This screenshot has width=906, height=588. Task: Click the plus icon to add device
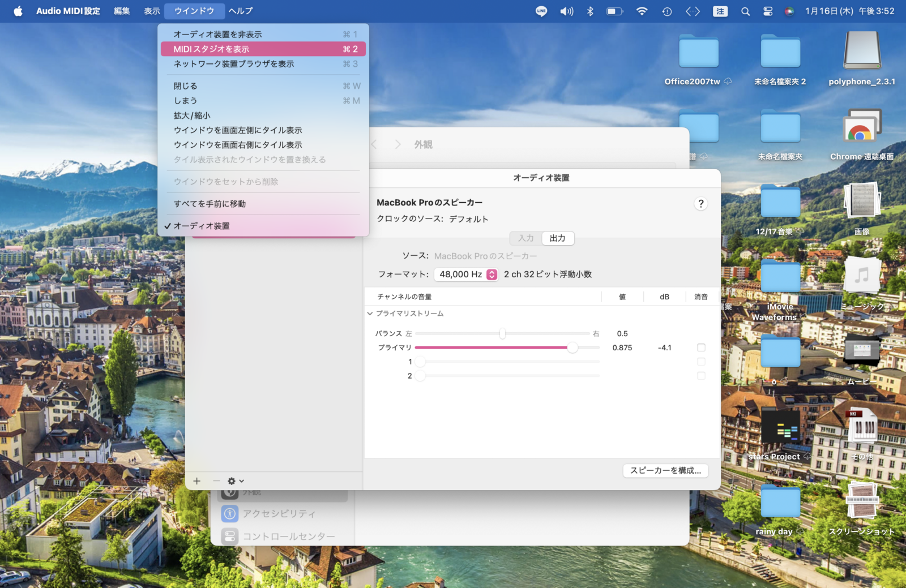196,481
